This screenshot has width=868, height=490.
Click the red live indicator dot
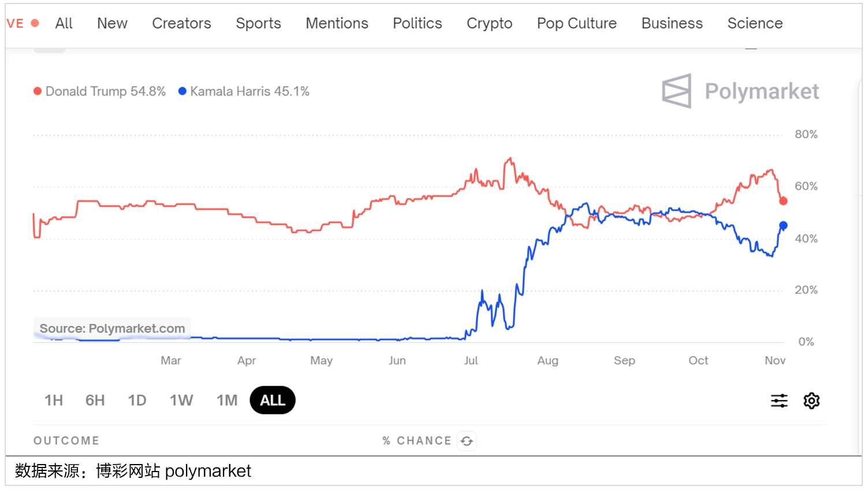pyautogui.click(x=35, y=23)
